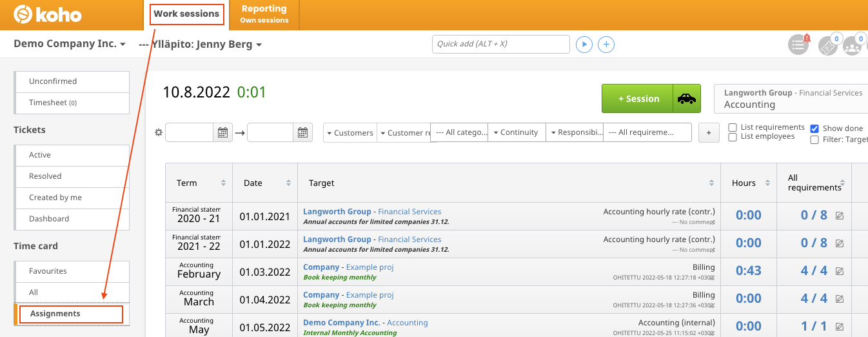Screen dimensions: 868x337
Task: Open the All requirements filter dropdown
Action: pyautogui.click(x=647, y=132)
